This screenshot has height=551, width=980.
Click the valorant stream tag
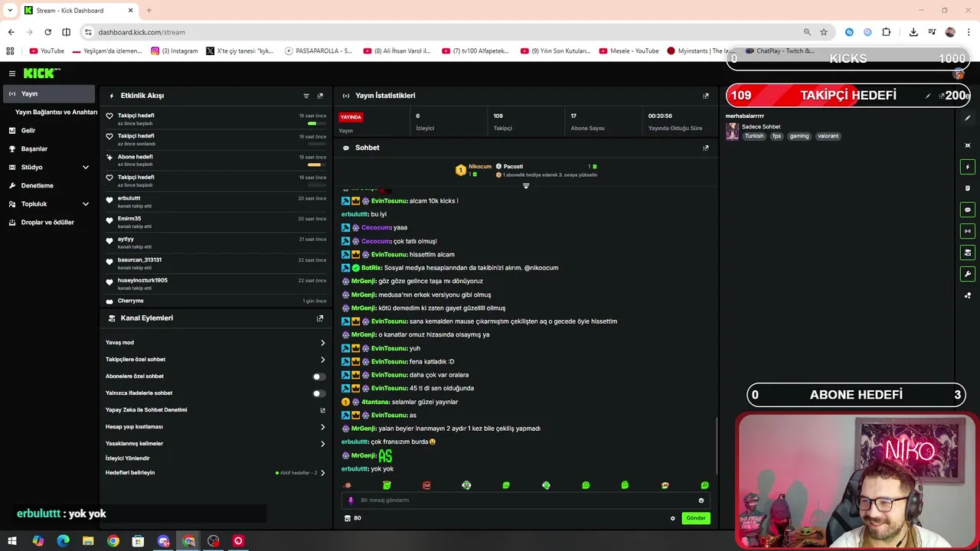[828, 136]
